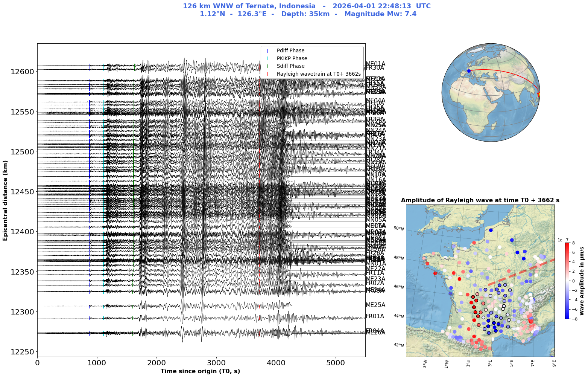Click the blue station dot near 50°N
Screen dimensions: 588x377
(x=491, y=230)
